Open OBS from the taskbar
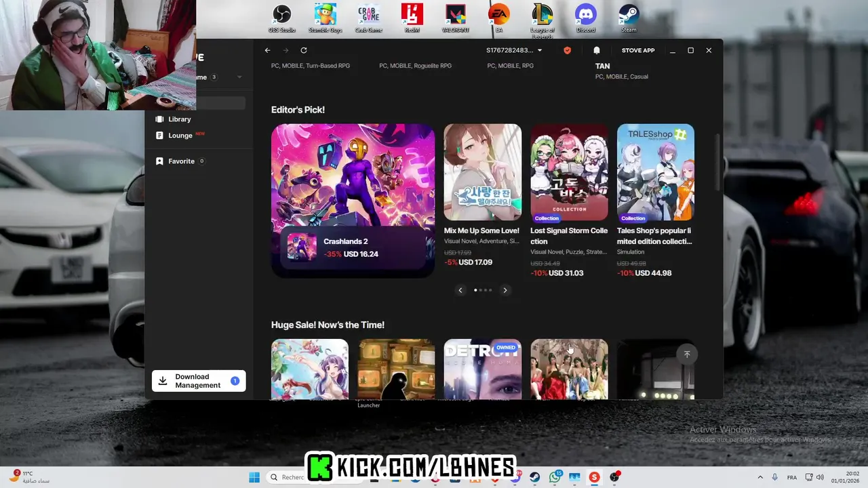This screenshot has width=868, height=488. 614,477
